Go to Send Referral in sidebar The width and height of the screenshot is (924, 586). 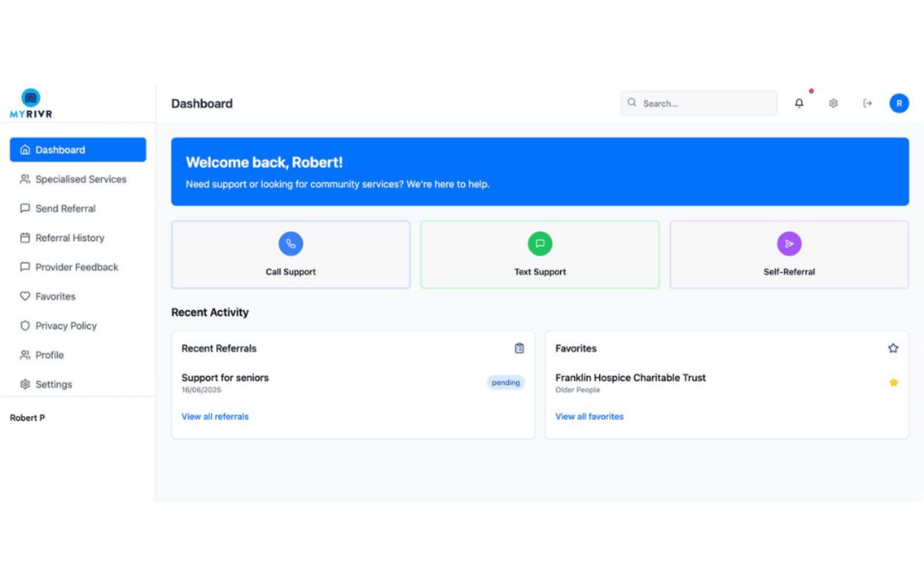click(65, 209)
